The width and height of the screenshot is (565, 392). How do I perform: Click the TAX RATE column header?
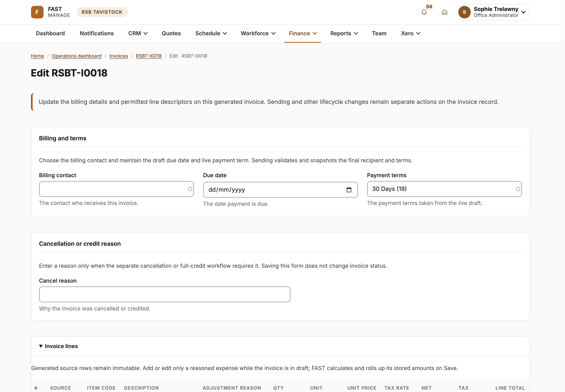tap(397, 388)
